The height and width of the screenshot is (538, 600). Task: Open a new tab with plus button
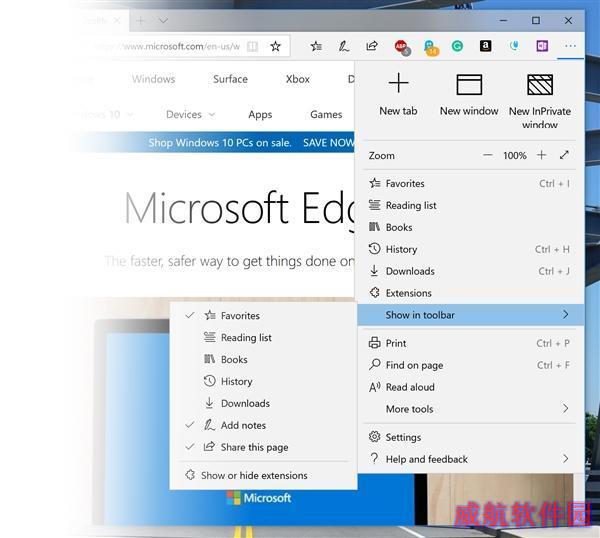click(x=140, y=21)
